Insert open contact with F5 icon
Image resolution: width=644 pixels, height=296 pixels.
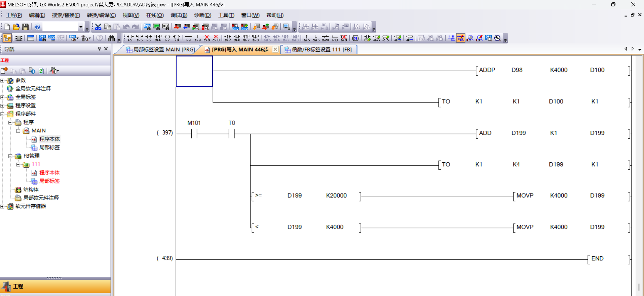[x=130, y=38]
